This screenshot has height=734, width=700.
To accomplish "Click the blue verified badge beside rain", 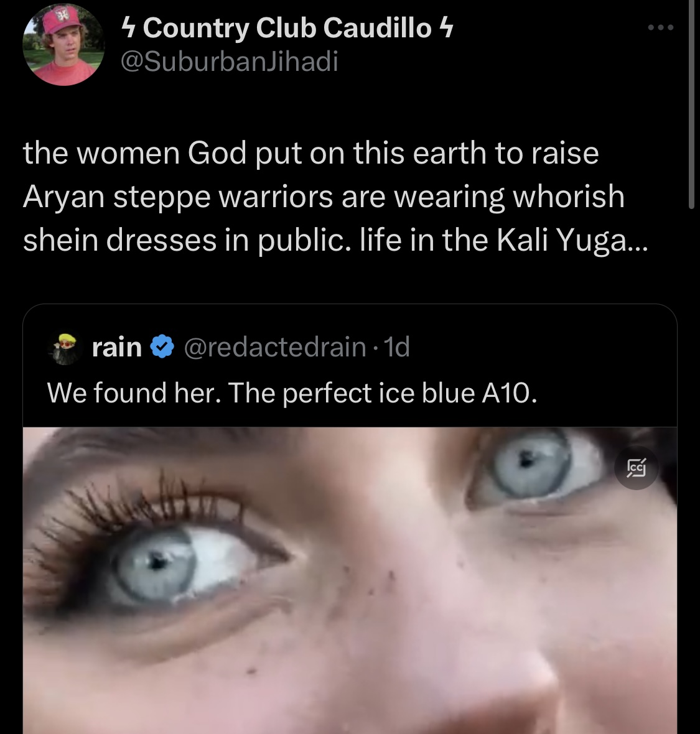I will pos(162,347).
